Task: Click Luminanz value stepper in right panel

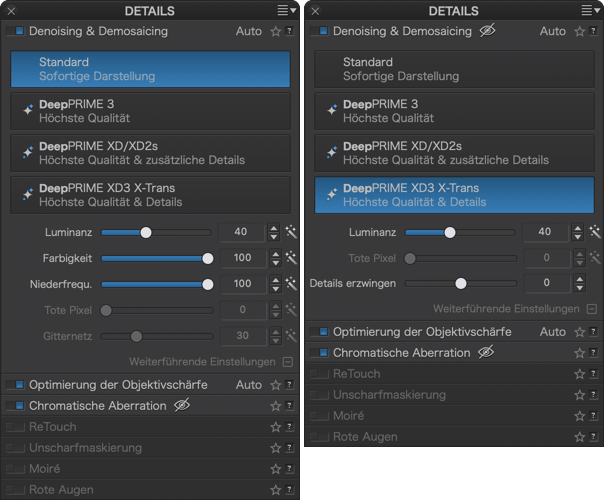Action: (x=577, y=232)
